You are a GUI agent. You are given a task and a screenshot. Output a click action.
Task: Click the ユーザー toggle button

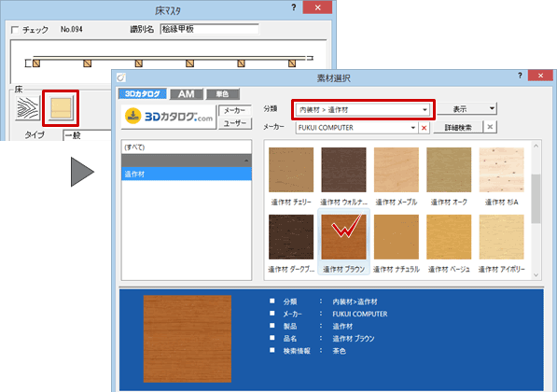[235, 123]
